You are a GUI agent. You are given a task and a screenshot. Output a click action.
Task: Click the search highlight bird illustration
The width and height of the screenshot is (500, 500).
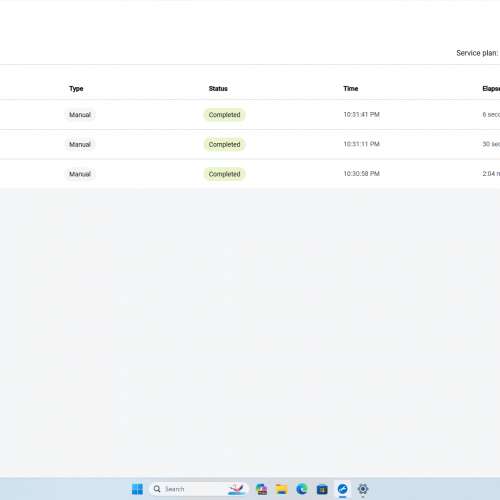(x=236, y=489)
